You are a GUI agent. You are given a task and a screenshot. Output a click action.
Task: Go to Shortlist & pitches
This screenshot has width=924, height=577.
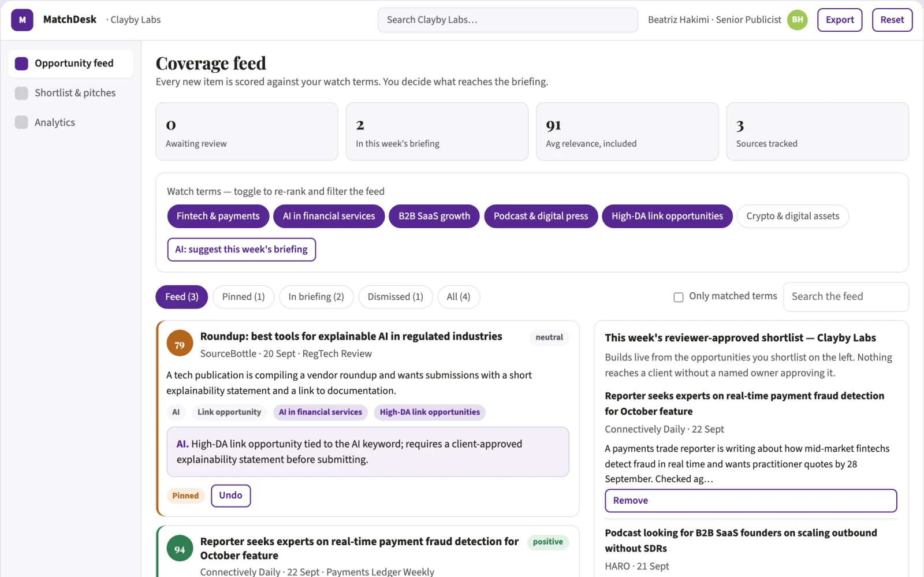70,93
